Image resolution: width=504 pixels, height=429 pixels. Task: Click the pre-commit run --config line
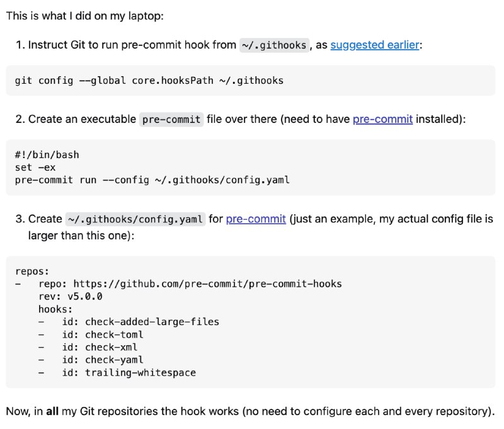click(x=152, y=180)
